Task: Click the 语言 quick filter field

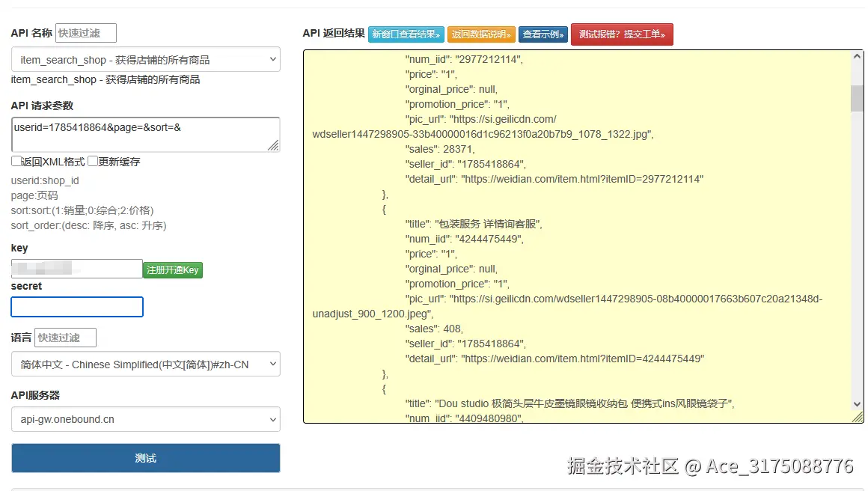Action: click(x=65, y=337)
